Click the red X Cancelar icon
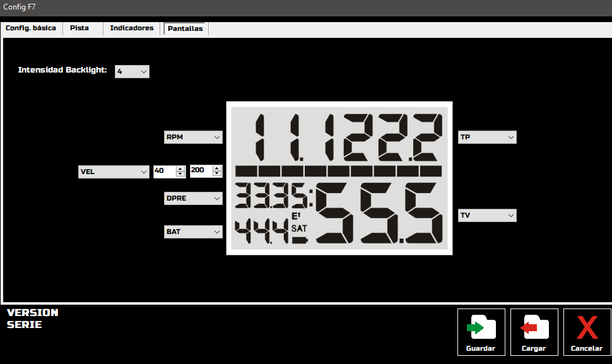 pos(587,327)
